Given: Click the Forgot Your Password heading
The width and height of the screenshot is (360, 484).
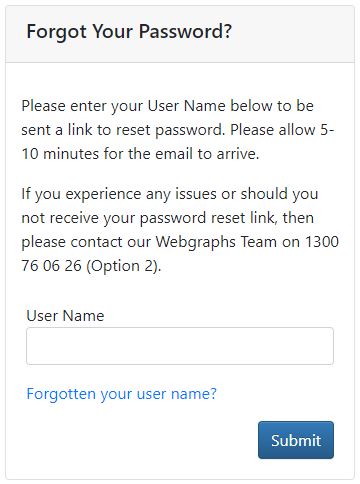Looking at the screenshot, I should pyautogui.click(x=129, y=32).
